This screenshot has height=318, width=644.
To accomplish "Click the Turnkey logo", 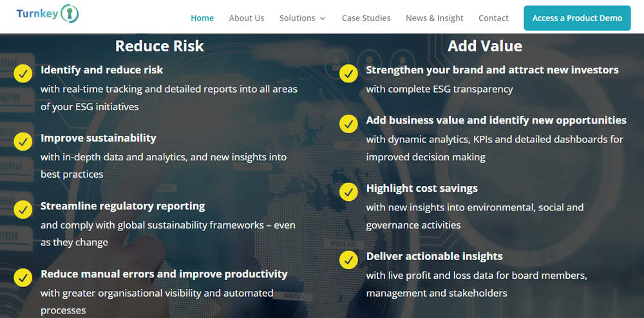I will 48,14.
